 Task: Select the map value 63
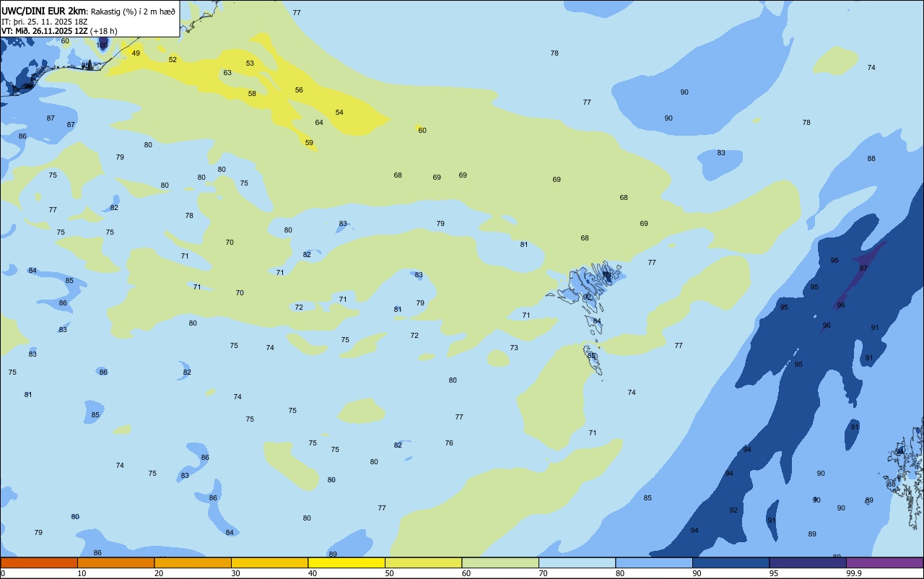pos(227,73)
